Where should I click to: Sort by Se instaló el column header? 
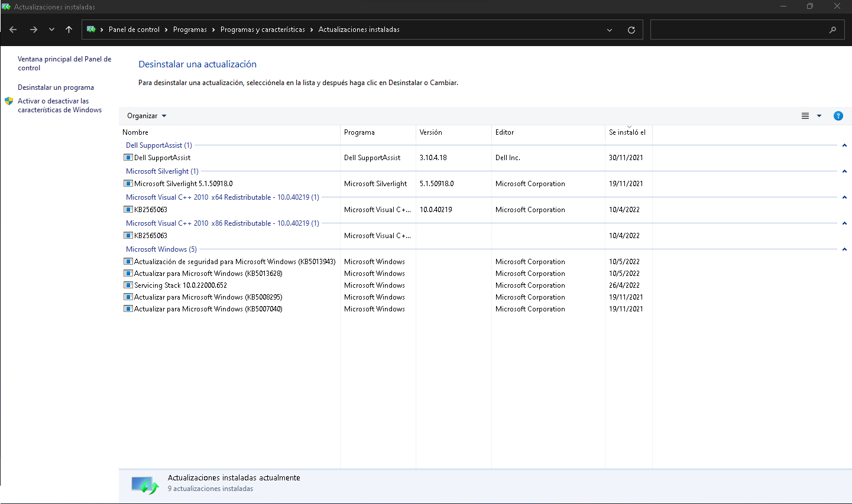(x=629, y=132)
